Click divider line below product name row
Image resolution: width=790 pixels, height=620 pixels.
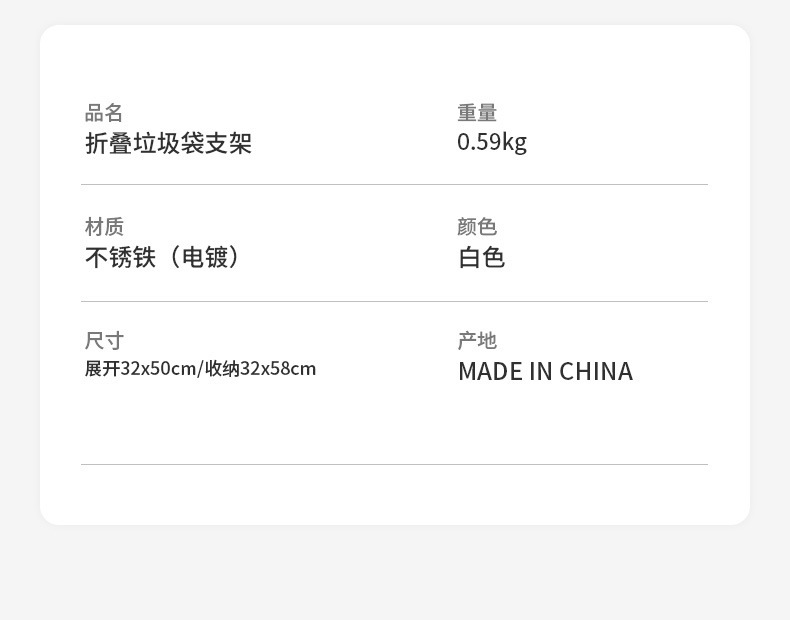[394, 185]
